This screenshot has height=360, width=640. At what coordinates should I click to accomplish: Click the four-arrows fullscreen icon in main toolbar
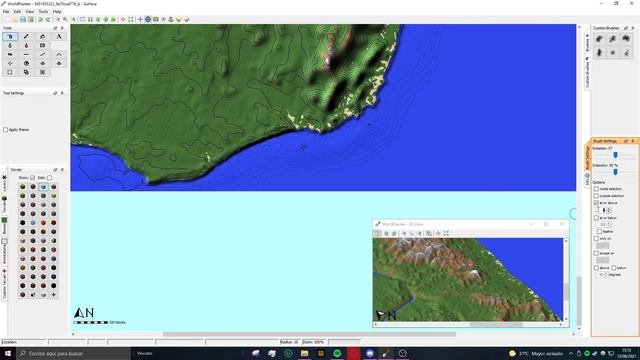click(x=131, y=20)
